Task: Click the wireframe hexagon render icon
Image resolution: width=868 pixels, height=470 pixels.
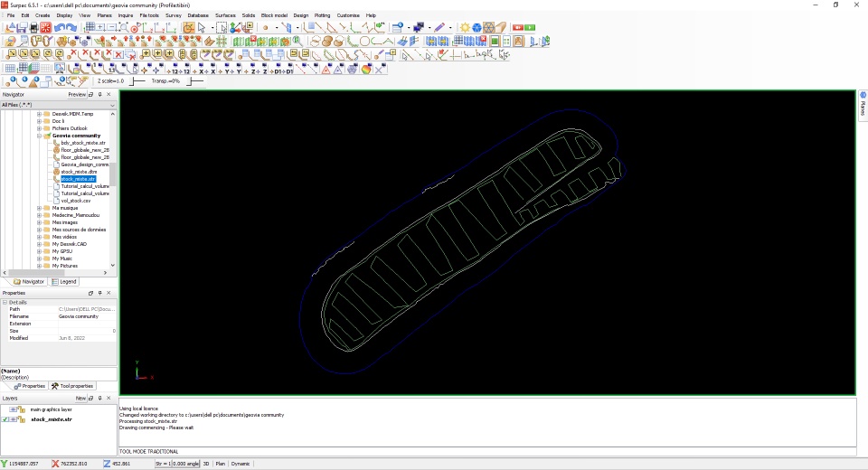Action: (488, 27)
